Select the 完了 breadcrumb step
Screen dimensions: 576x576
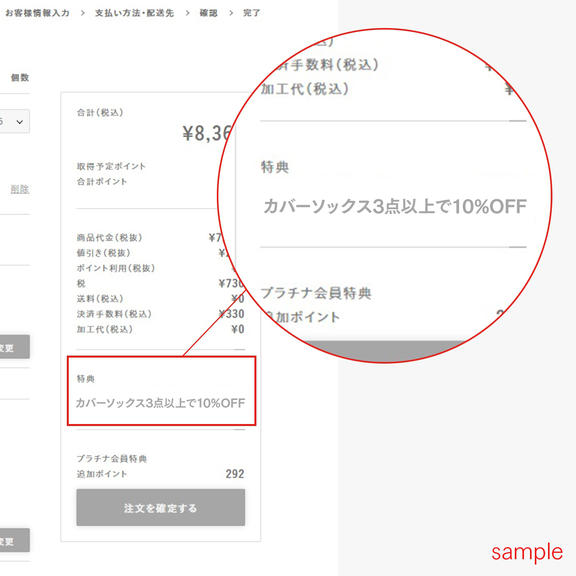[252, 13]
